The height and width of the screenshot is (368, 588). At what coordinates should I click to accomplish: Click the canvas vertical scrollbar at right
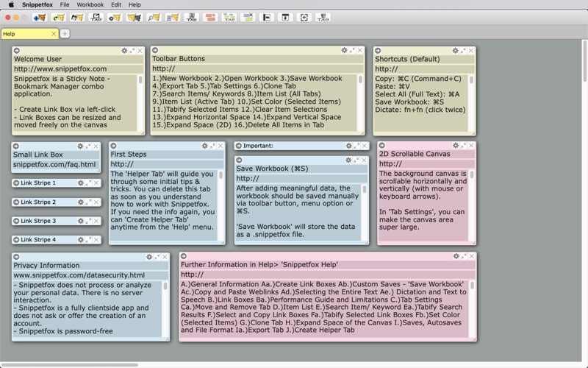585,61
